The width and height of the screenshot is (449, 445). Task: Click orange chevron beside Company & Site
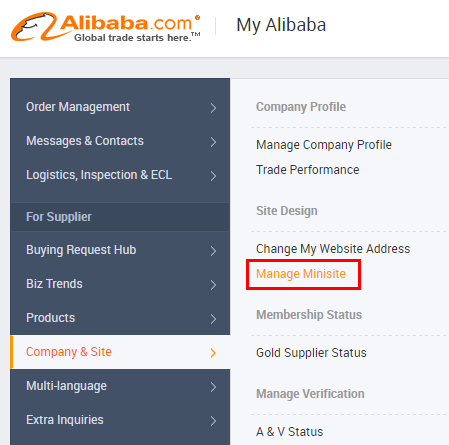(213, 353)
